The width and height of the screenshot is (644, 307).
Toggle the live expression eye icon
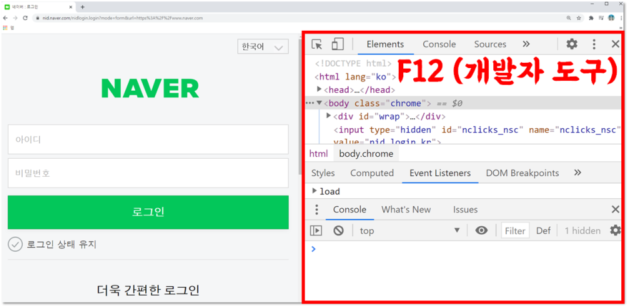click(x=481, y=230)
